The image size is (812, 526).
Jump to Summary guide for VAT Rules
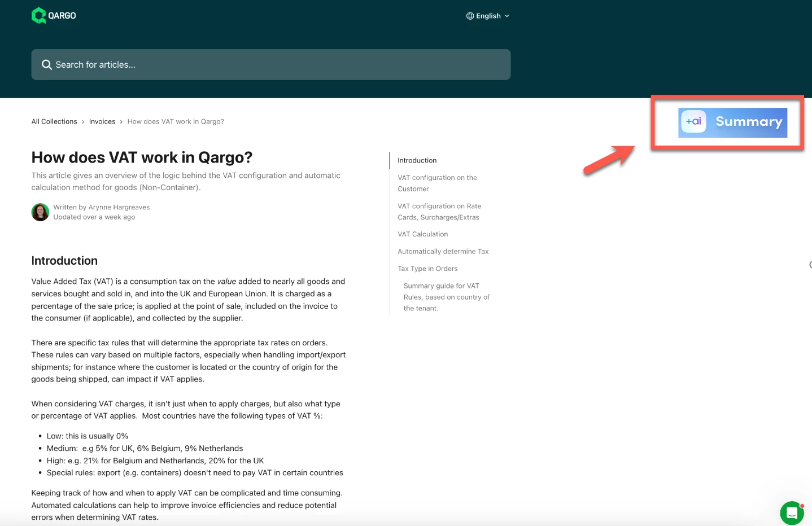coord(447,297)
